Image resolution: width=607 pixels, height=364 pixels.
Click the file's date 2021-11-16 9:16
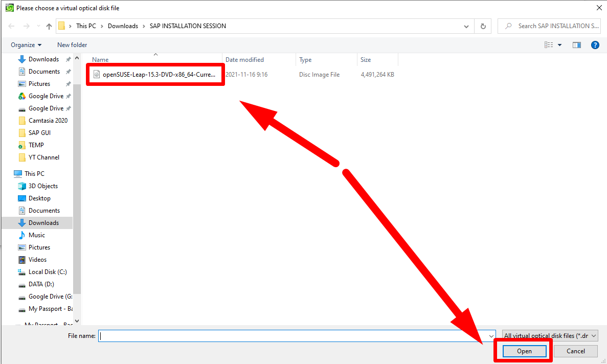point(246,75)
